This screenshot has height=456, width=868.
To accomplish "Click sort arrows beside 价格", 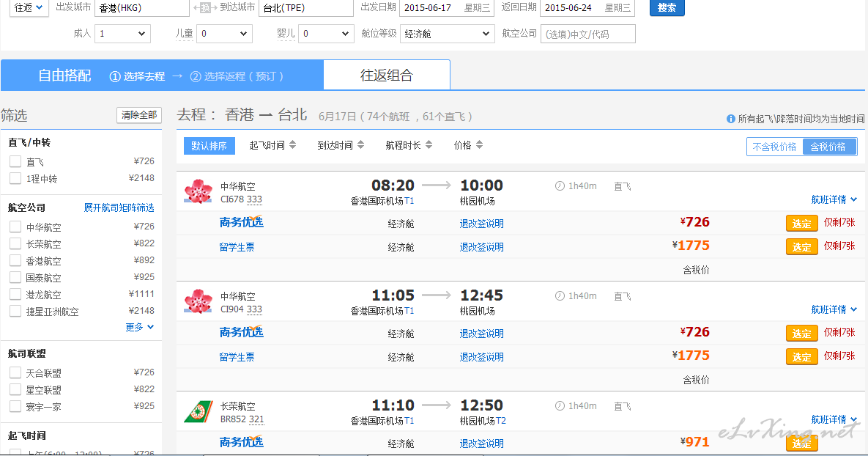I will pyautogui.click(x=479, y=145).
